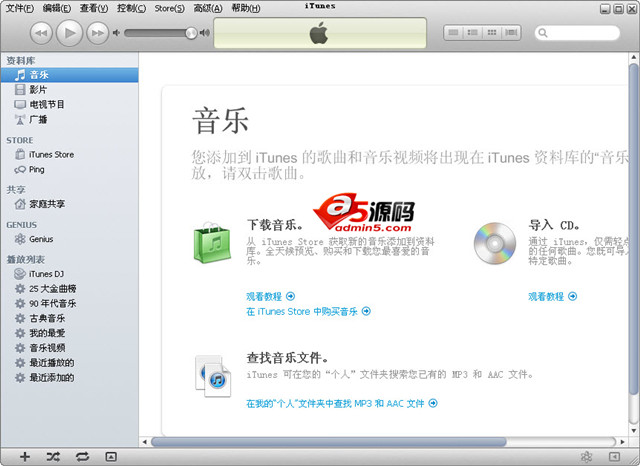640x466 pixels.
Task: Click the vertical scrollbar down arrow
Action: point(633,430)
